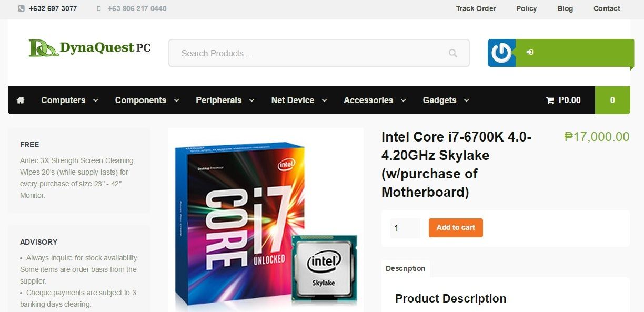Switch to the Description tab
The image size is (644, 312).
pyautogui.click(x=405, y=268)
